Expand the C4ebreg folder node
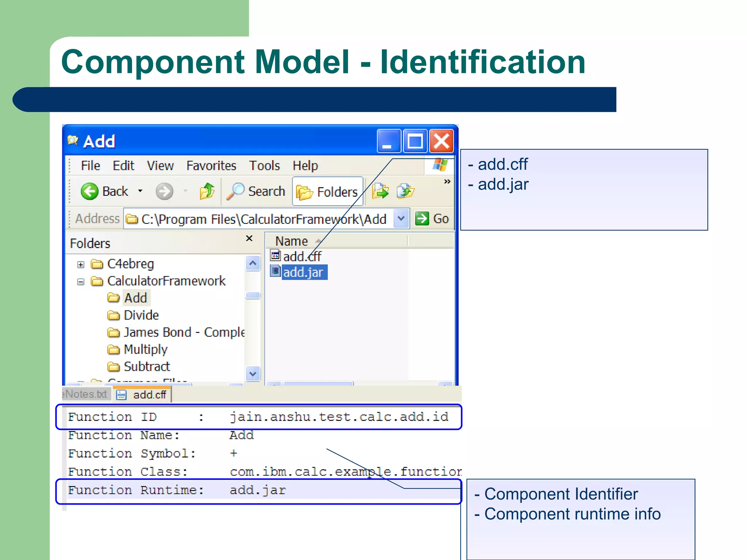This screenshot has height=560, width=747. (81, 265)
